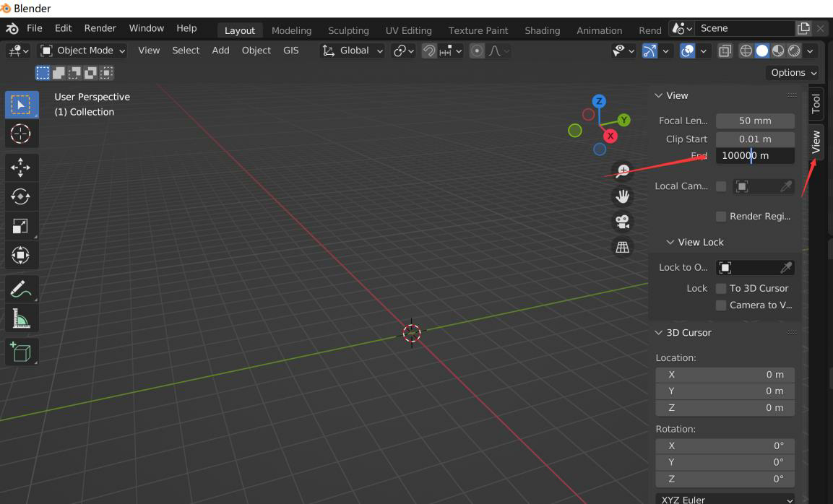Open the Tool sidebar tab
Viewport: 833px width, 504px height.
point(816,104)
